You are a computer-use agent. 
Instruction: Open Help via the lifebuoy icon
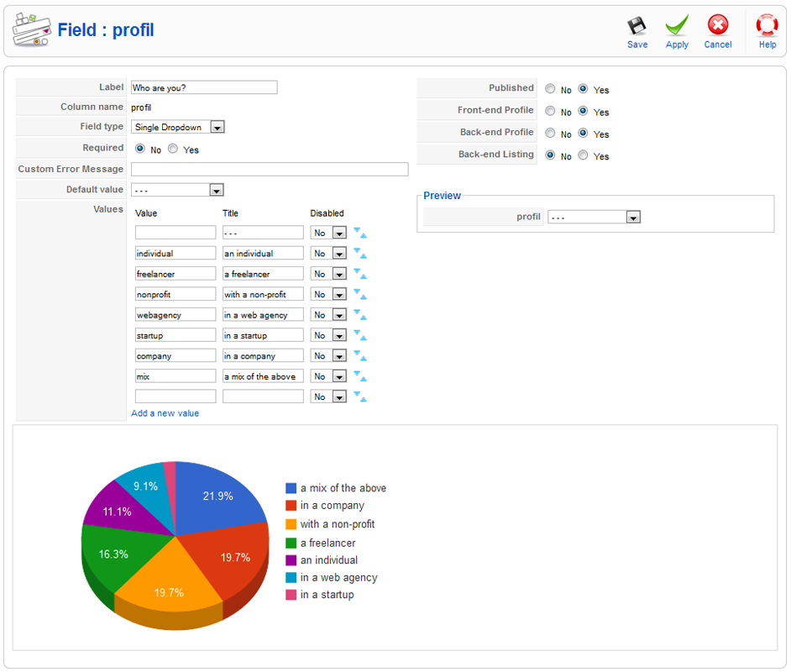pyautogui.click(x=767, y=26)
